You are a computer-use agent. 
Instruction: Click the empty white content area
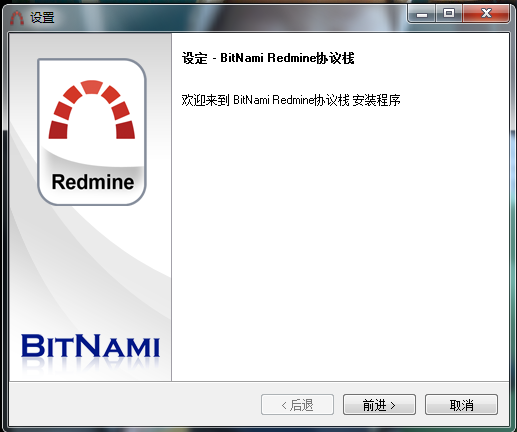click(340, 240)
